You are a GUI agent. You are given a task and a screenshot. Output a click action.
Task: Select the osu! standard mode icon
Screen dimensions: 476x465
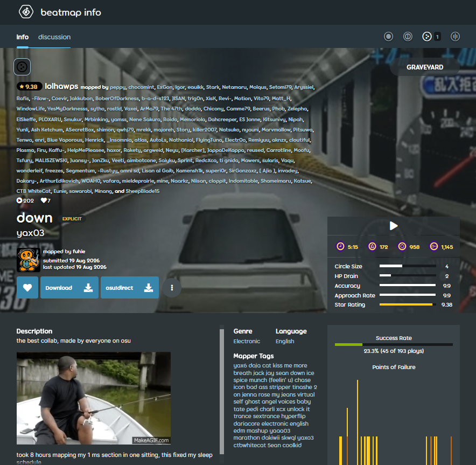tap(388, 37)
